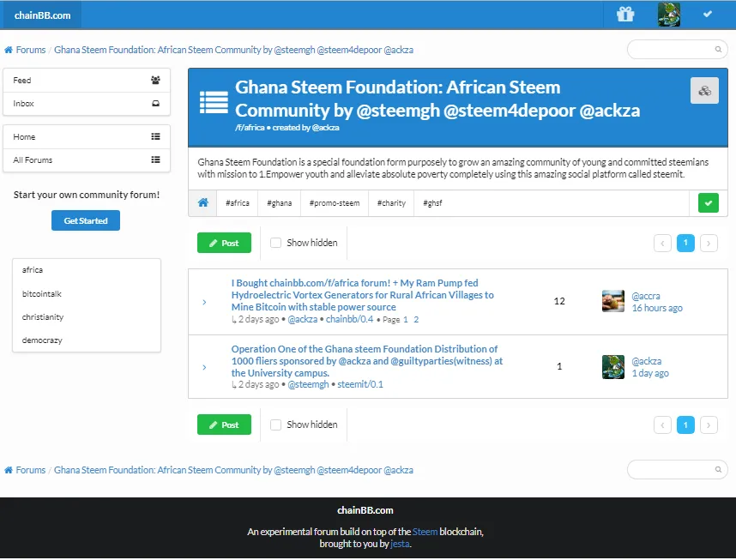Click the home icon in top breadcrumb
This screenshot has height=560, width=736.
point(9,50)
